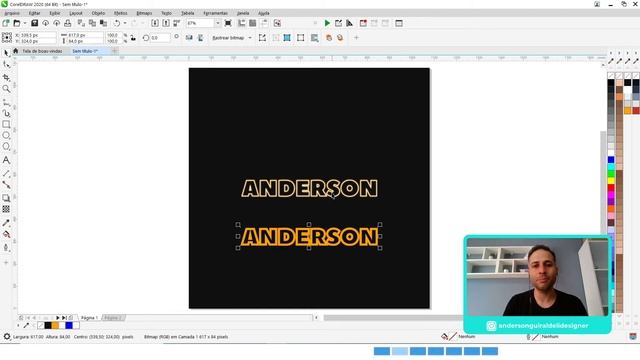This screenshot has width=640, height=360.
Task: Switch to Tela de boas-vindas tab
Action: [x=42, y=51]
